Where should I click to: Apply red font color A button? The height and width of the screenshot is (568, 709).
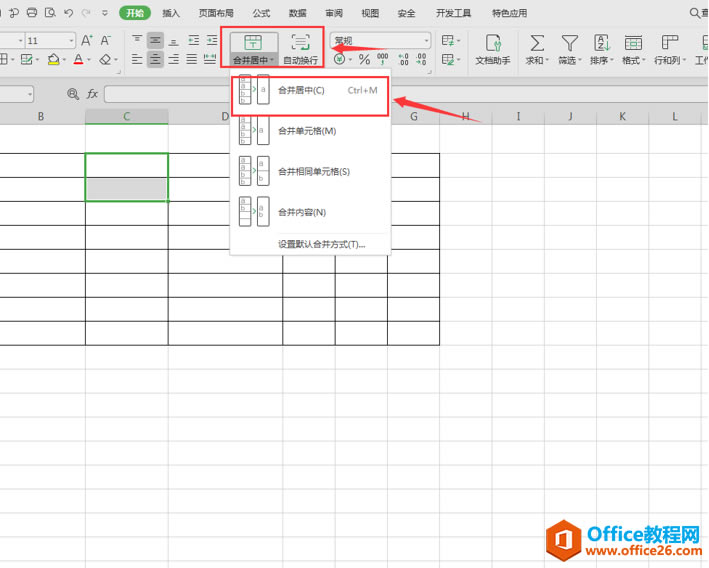[78, 59]
